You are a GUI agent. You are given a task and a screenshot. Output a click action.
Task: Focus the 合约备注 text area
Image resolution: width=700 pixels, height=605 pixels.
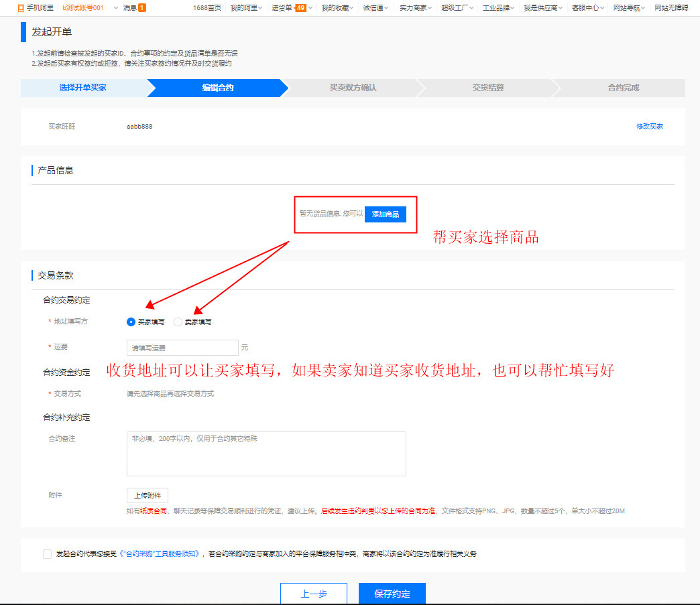click(266, 454)
